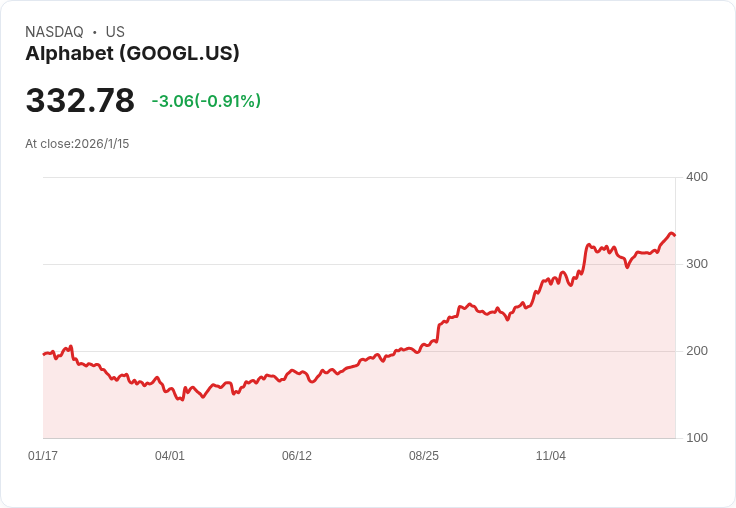Click the US market label
This screenshot has width=736, height=508.
point(115,32)
